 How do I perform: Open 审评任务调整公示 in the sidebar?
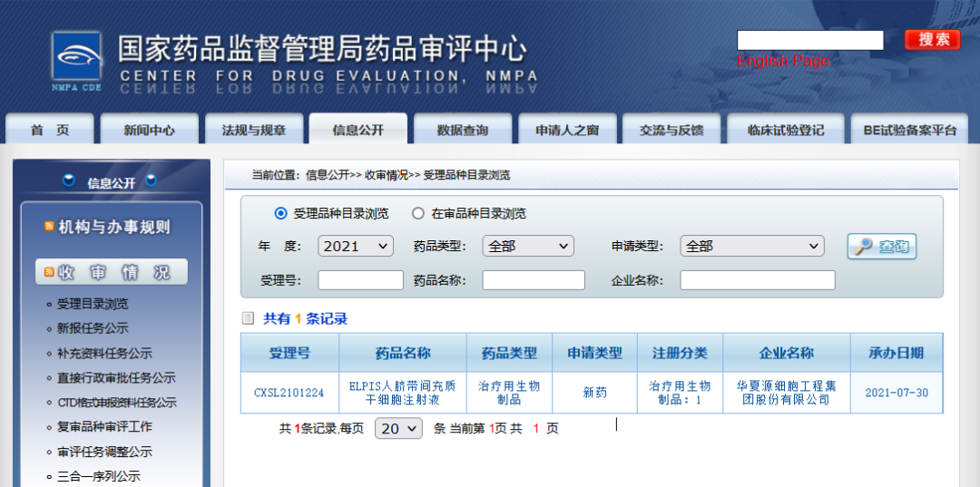pos(104,452)
